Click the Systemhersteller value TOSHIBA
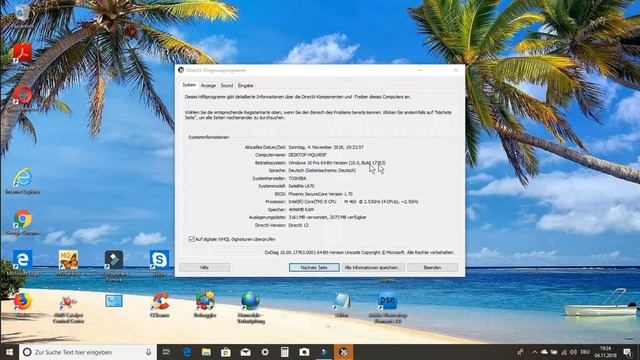 (297, 178)
